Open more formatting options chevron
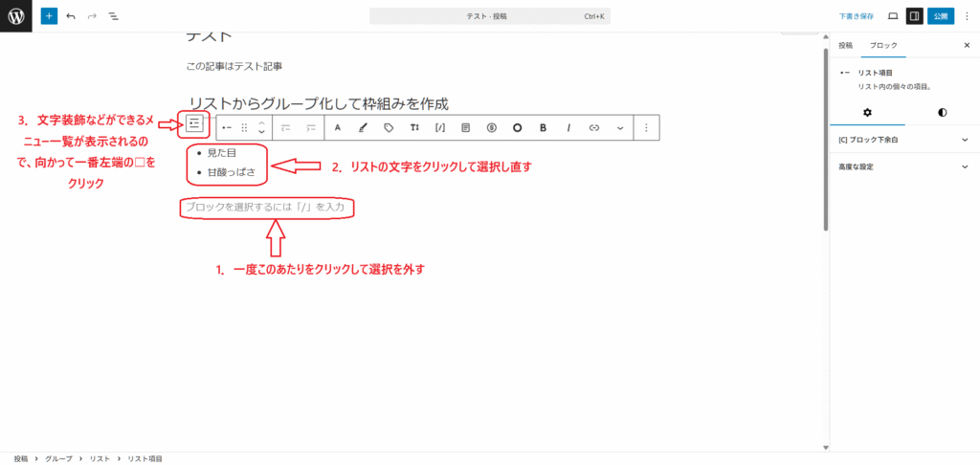This screenshot has height=465, width=980. pyautogui.click(x=620, y=127)
